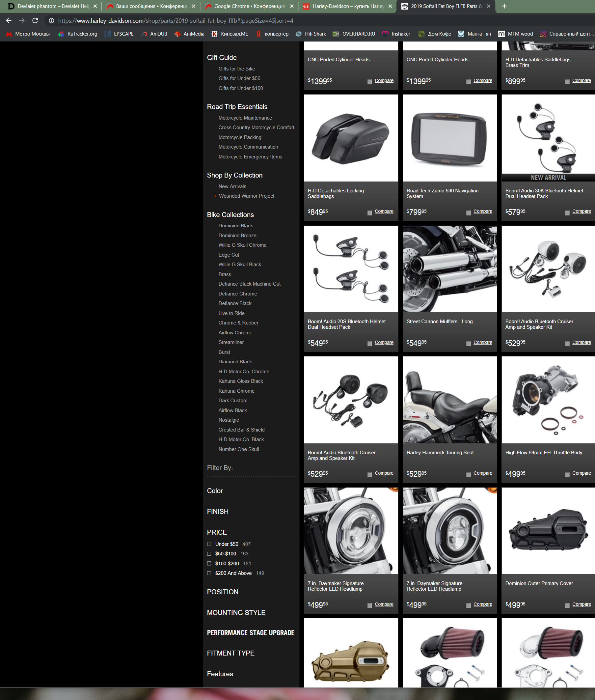Expand the Color filter section
This screenshot has height=700, width=595.
(215, 491)
